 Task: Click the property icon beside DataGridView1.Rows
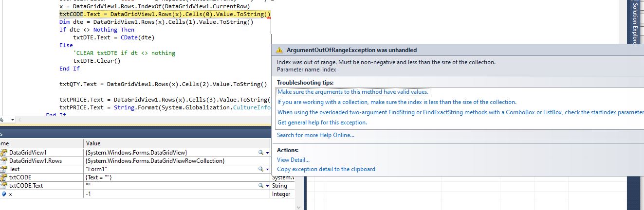click(x=4, y=161)
